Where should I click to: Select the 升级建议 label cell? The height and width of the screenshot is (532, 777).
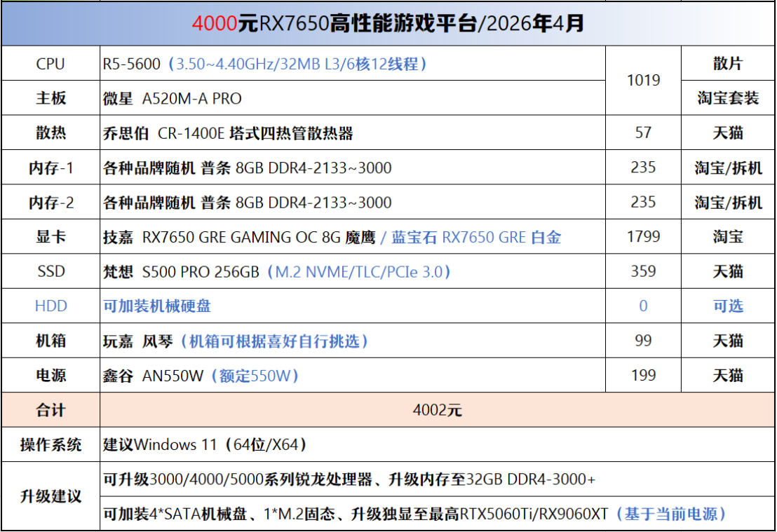click(50, 496)
